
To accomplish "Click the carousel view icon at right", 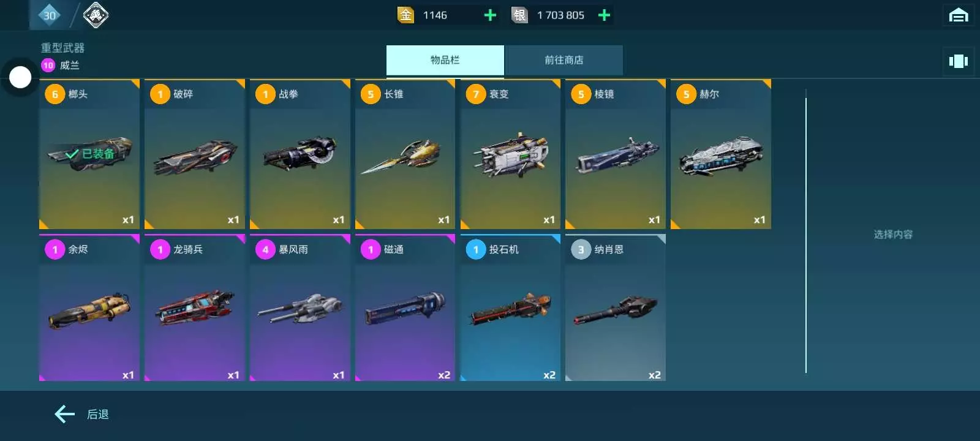I will (x=958, y=61).
